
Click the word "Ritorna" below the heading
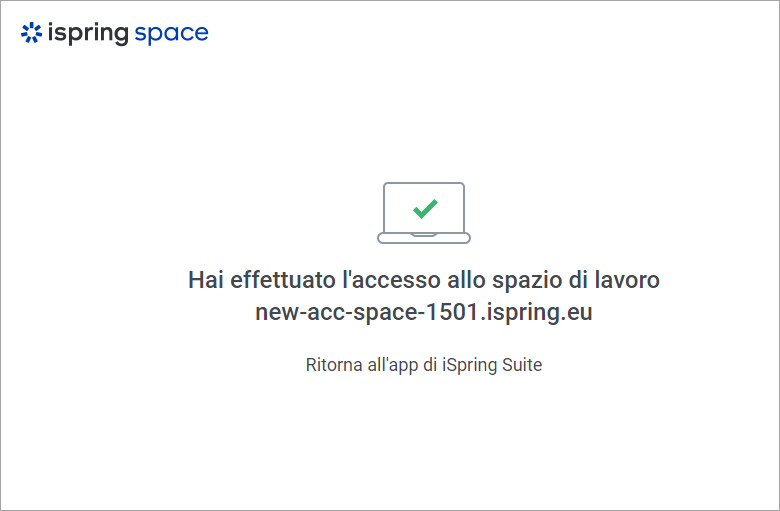334,365
